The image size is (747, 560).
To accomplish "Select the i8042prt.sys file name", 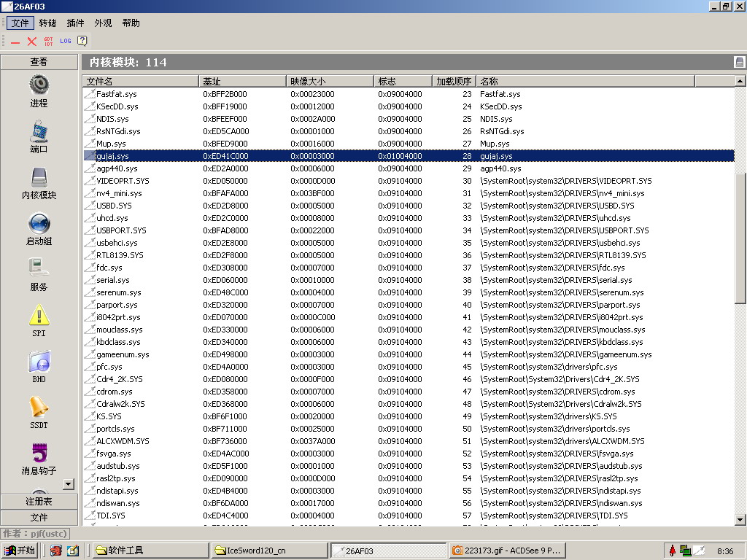I will coord(118,317).
